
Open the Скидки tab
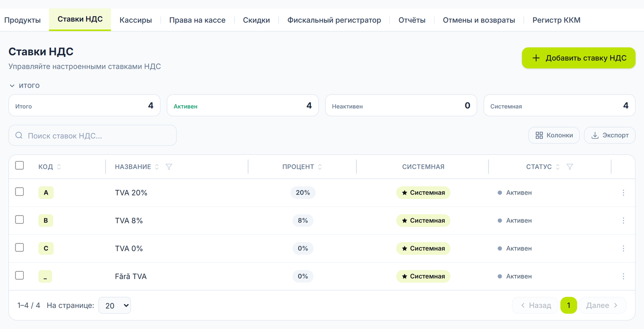[x=256, y=20]
